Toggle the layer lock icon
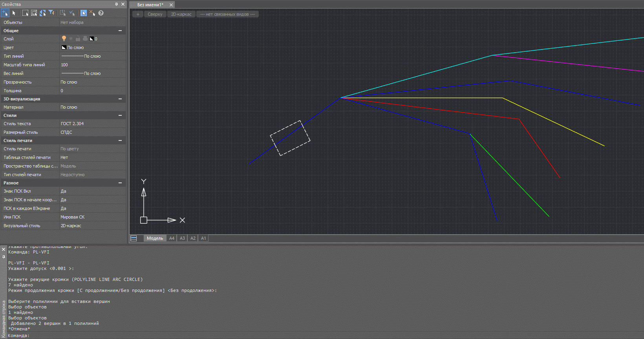644x339 pixels. point(78,38)
